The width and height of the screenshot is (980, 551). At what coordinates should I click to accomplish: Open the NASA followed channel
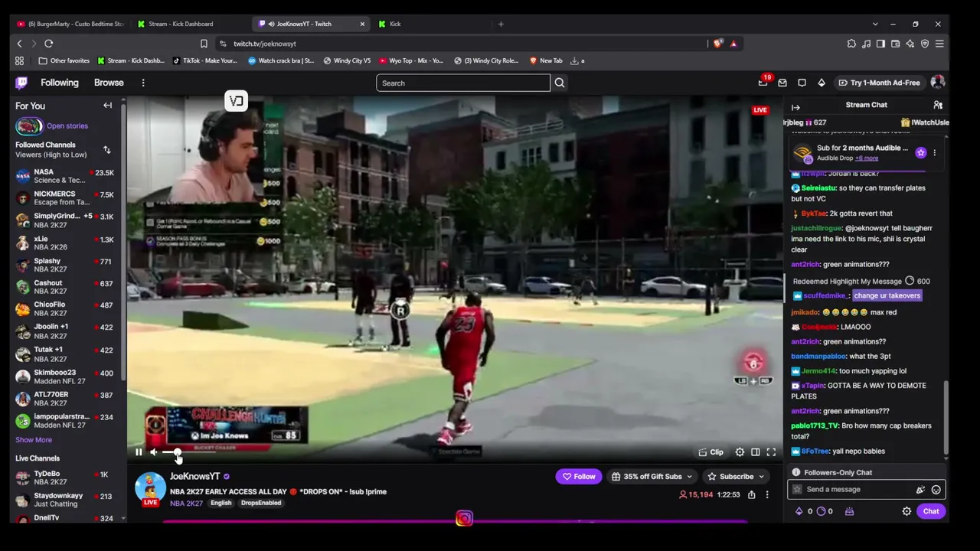click(64, 177)
